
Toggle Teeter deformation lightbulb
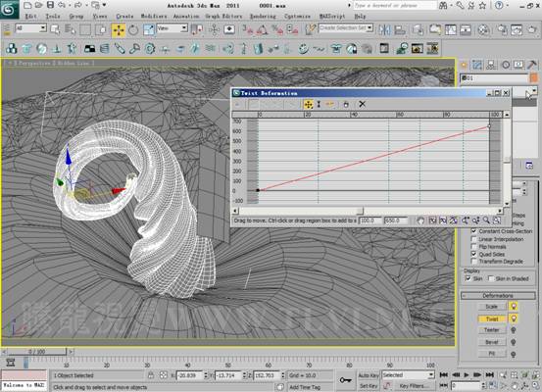(x=514, y=330)
